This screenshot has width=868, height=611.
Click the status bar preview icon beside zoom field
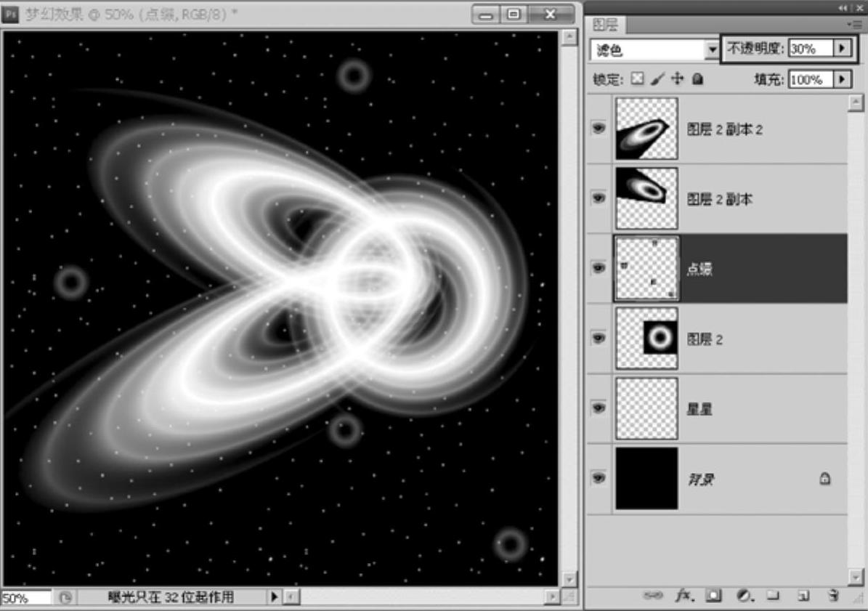pos(65,598)
